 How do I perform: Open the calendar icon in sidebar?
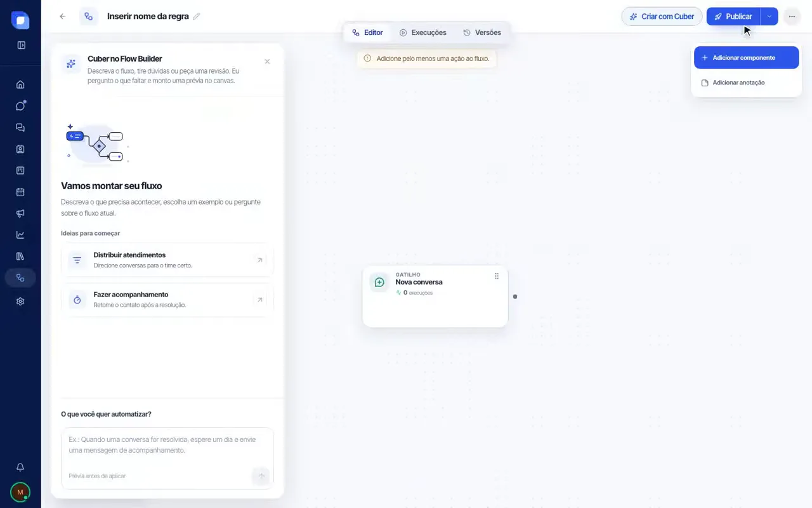[x=20, y=192]
